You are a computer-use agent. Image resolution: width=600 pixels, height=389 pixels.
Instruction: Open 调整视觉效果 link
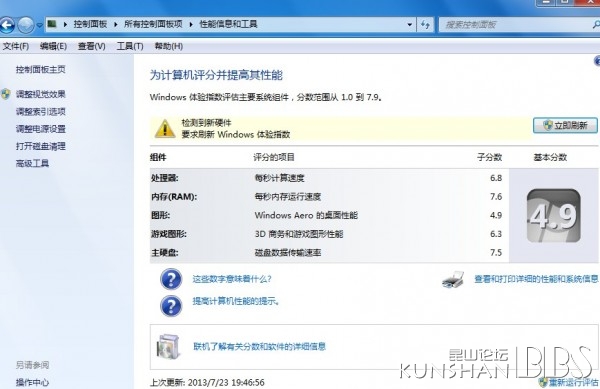(41, 94)
